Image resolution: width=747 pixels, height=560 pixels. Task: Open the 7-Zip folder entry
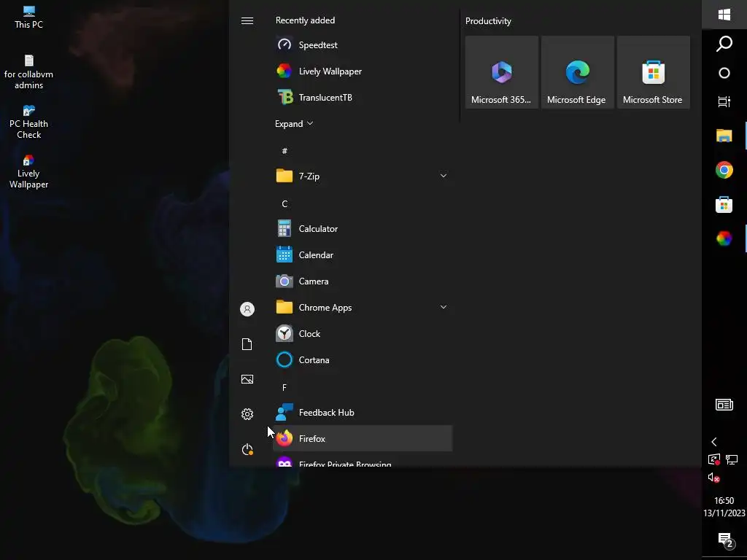(x=362, y=176)
